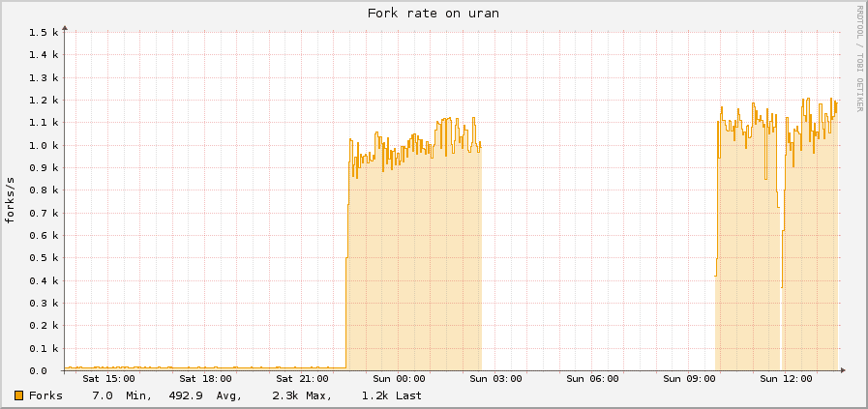Click the 'Sun 00:00' x-axis label
The height and width of the screenshot is (409, 868).
pos(399,379)
